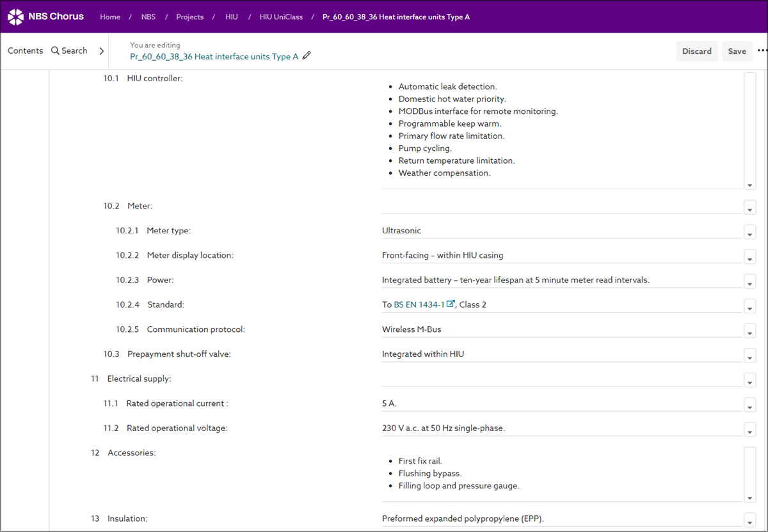Navigate to HIU UniClass breadcrumb

[x=281, y=17]
